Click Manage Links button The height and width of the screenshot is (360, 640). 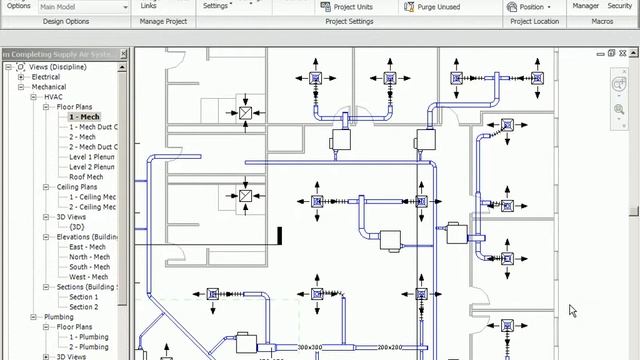click(x=148, y=6)
